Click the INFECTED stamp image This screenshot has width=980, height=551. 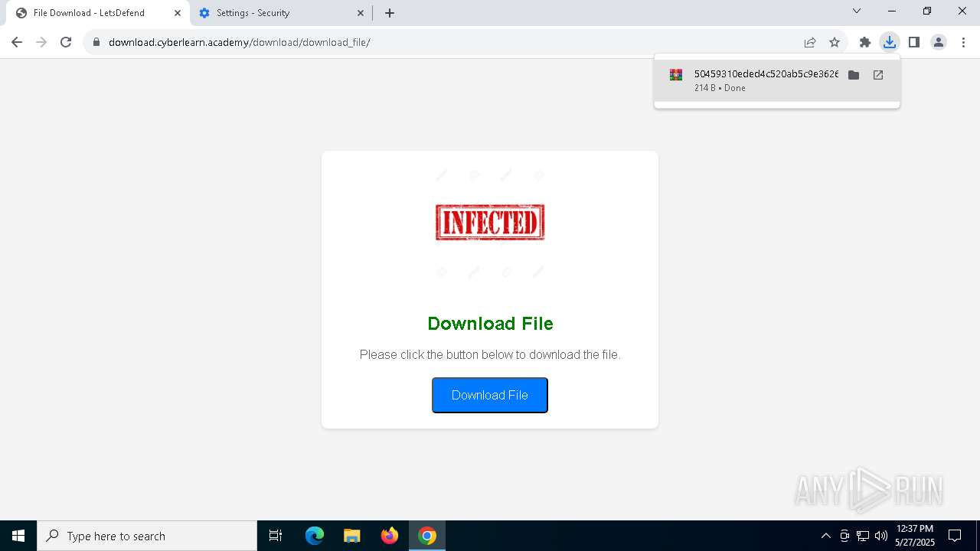(x=490, y=222)
